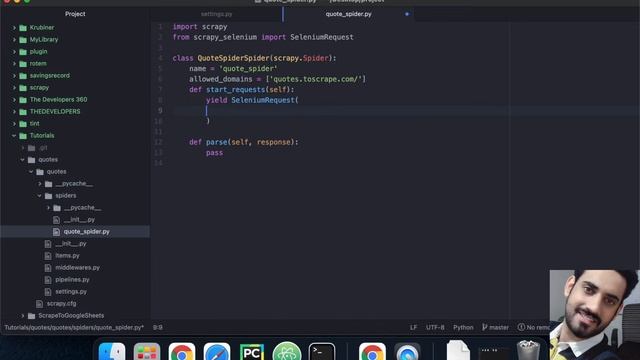Screen dimensions: 640x360
Task: Click the file path in status bar
Action: point(74,327)
